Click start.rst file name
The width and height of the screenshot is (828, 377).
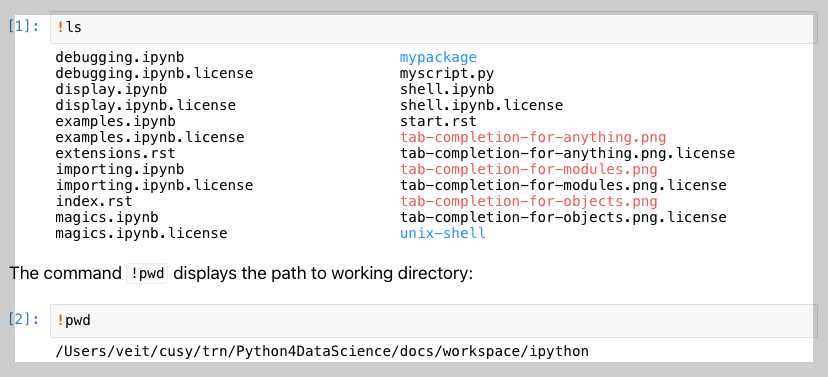438,121
